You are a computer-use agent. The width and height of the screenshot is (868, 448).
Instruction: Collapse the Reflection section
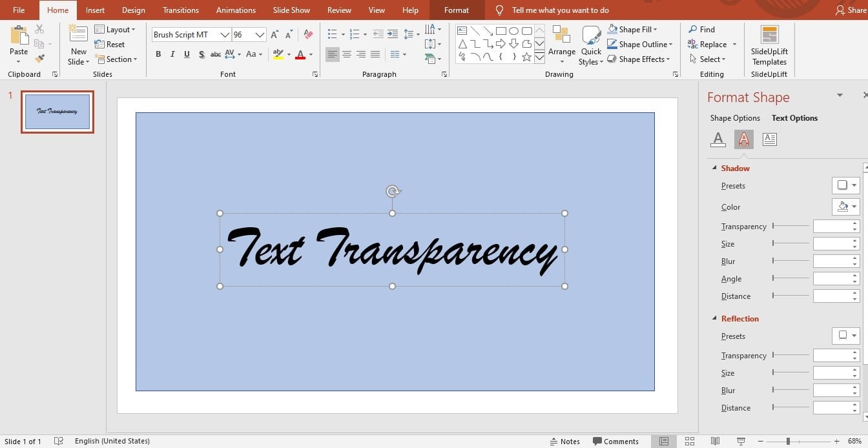point(714,319)
